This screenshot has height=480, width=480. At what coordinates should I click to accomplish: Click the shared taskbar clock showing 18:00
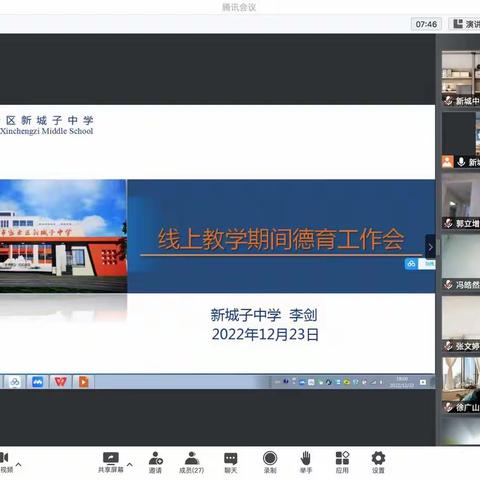point(402,382)
